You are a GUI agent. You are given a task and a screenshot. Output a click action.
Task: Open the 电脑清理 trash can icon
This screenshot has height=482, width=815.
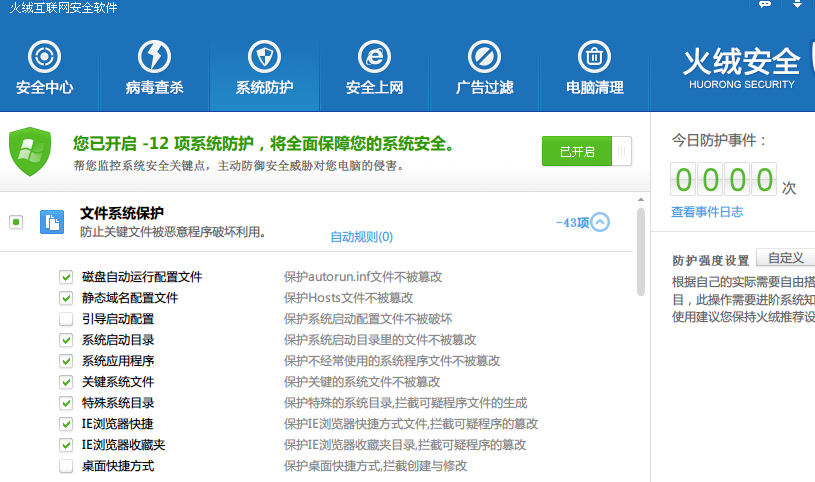pyautogui.click(x=594, y=57)
